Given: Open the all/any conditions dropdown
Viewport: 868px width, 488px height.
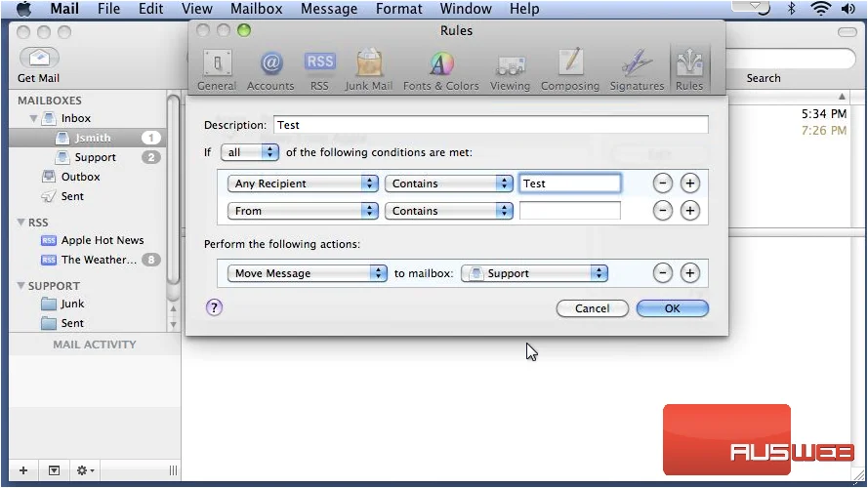Looking at the screenshot, I should (250, 152).
